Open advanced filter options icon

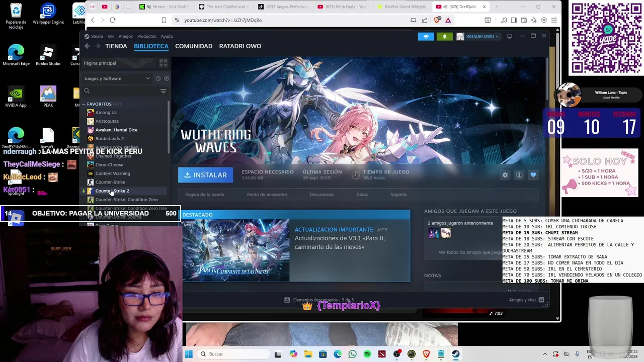coord(163,91)
